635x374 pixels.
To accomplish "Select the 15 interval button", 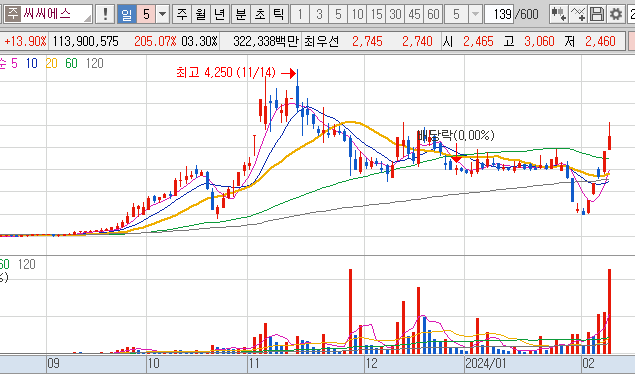I will [376, 14].
